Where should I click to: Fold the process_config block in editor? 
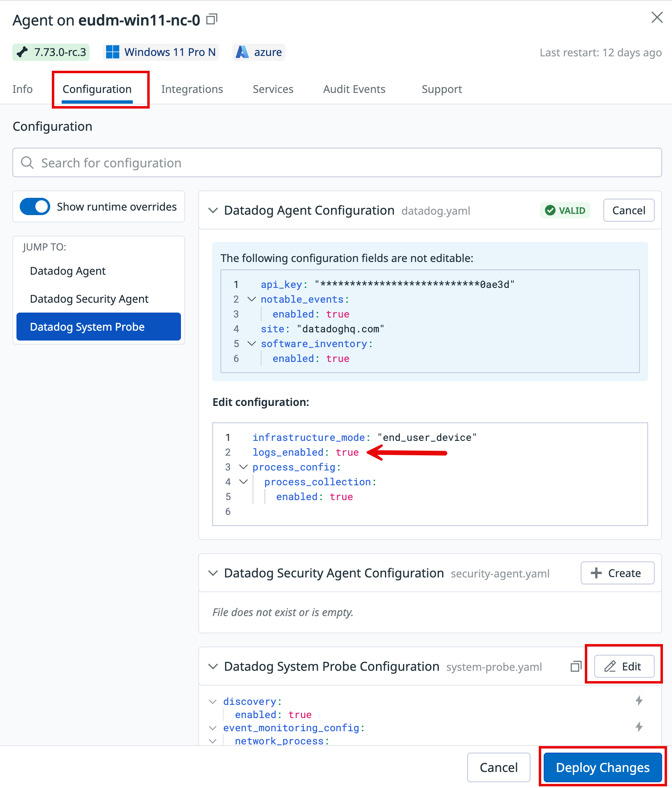pos(243,467)
